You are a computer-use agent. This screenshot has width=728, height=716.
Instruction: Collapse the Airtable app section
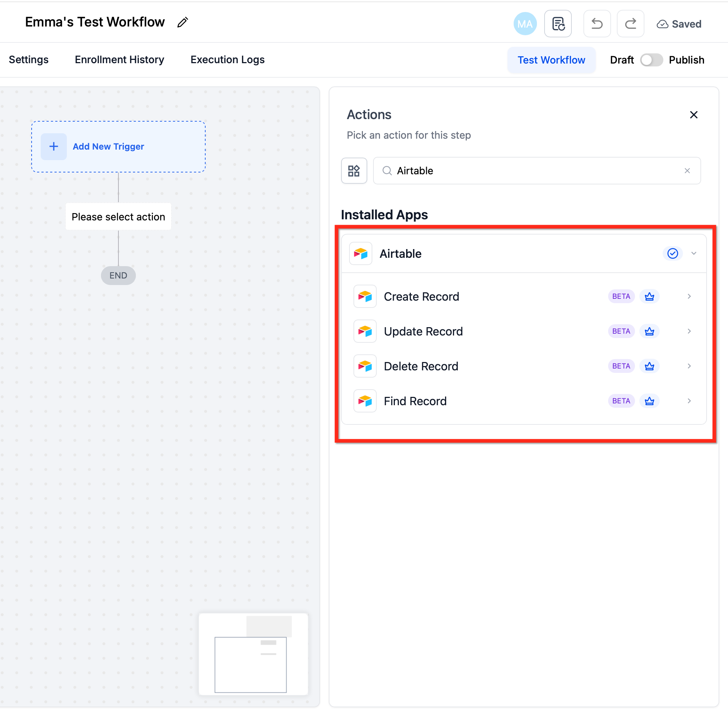tap(694, 253)
